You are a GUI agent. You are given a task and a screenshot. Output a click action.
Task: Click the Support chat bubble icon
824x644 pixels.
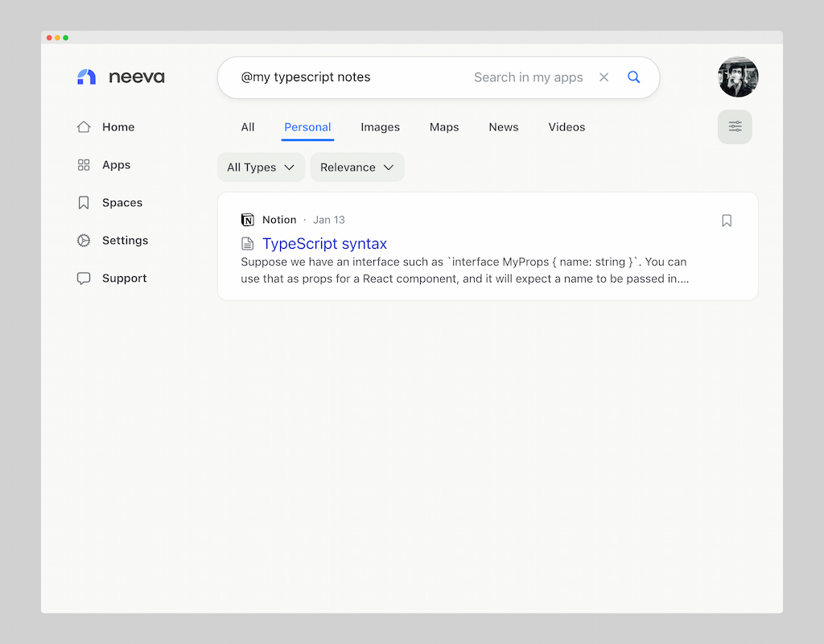pos(84,279)
